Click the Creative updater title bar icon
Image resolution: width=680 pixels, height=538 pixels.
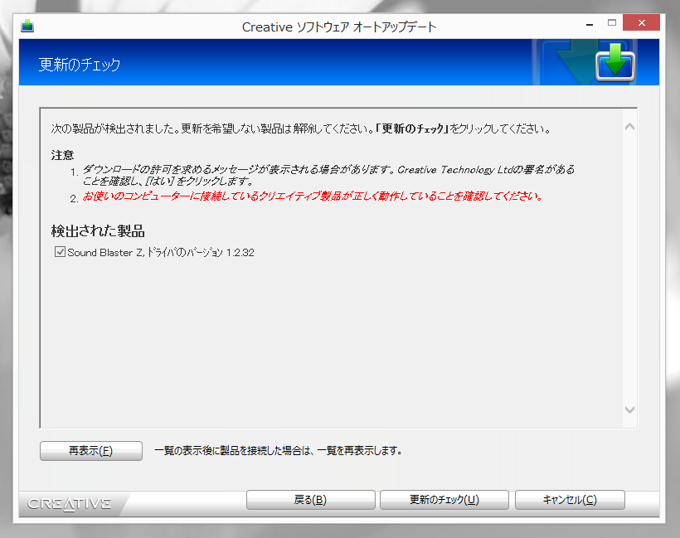[27, 26]
